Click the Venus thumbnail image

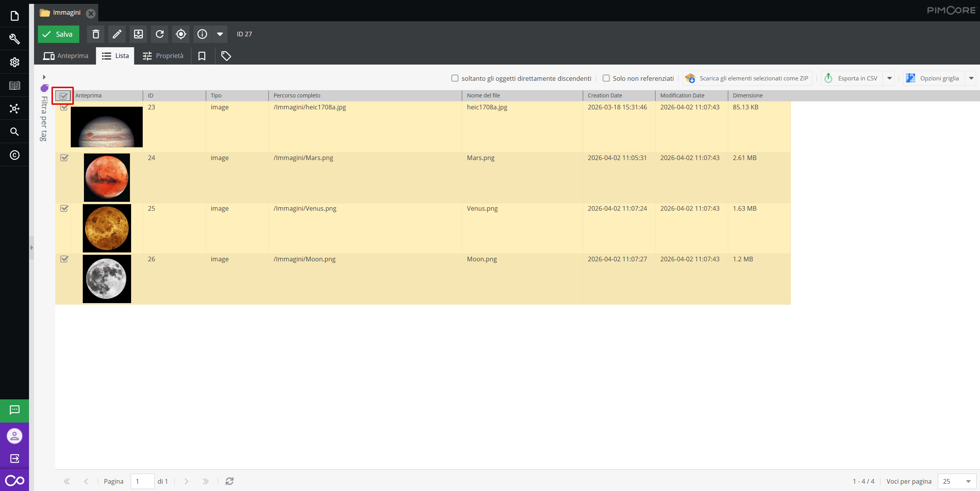107,228
